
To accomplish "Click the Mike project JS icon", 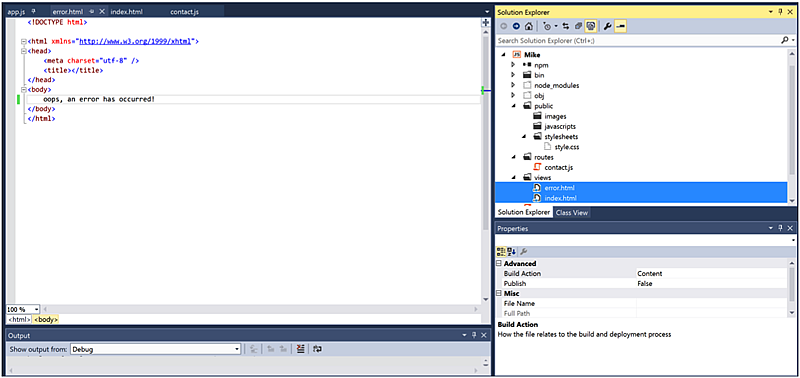I will [x=516, y=55].
